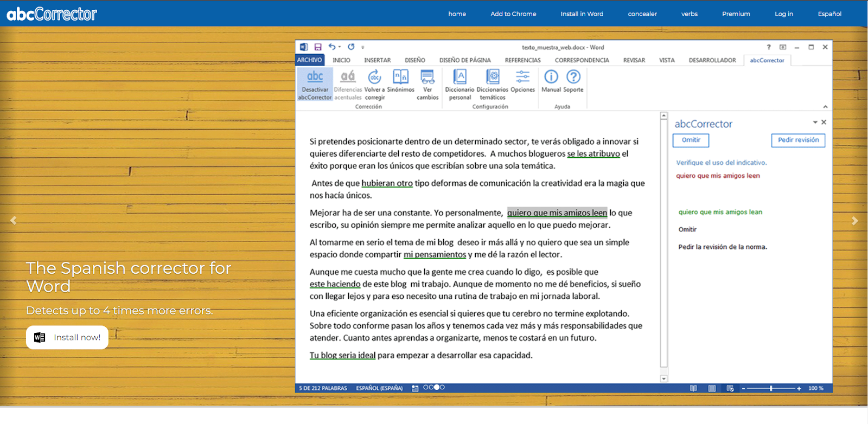The width and height of the screenshot is (868, 424).
Task: Switch to the CORRESPONDENCIA tab
Action: 582,60
